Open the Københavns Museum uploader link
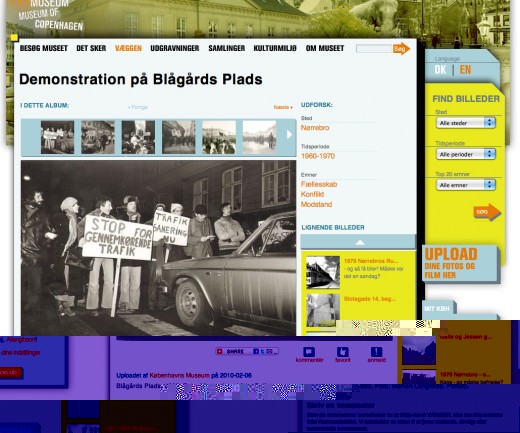 180,375
